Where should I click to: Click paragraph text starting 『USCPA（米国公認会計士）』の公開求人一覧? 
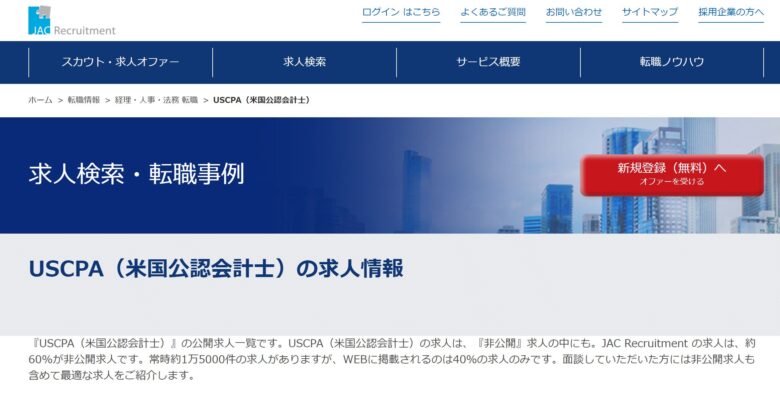(x=391, y=359)
